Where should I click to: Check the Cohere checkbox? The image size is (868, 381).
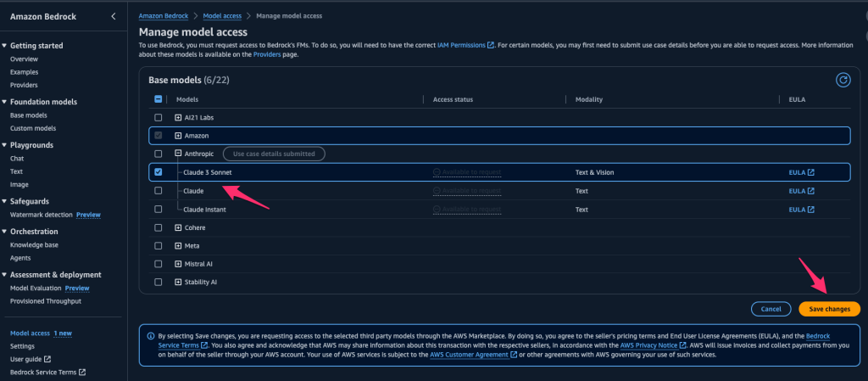click(159, 227)
